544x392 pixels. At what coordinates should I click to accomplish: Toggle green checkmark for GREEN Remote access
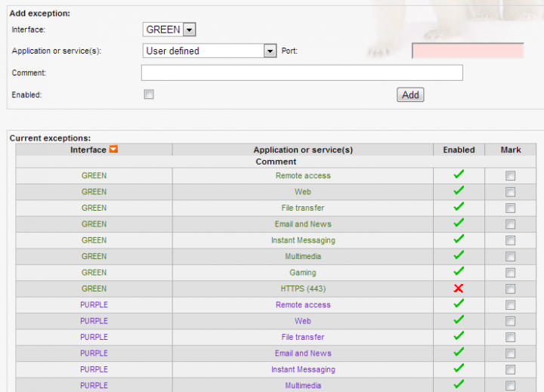point(458,175)
